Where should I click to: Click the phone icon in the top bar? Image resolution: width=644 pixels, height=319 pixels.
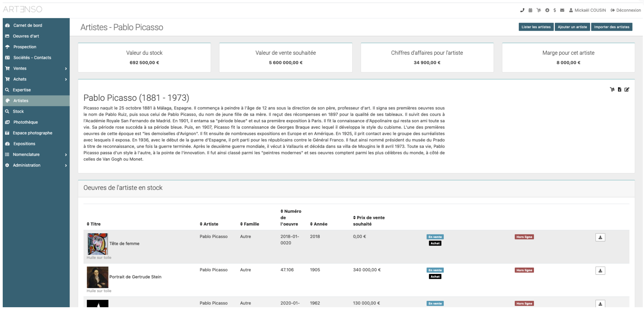pos(522,10)
